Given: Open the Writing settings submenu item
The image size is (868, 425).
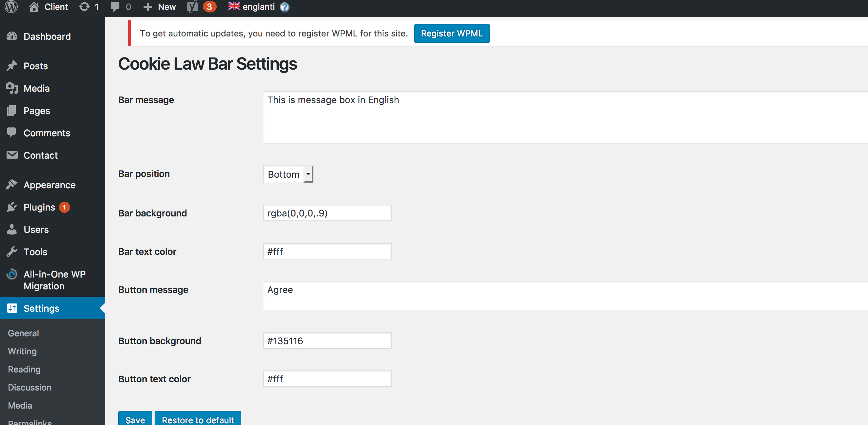Looking at the screenshot, I should (x=22, y=351).
